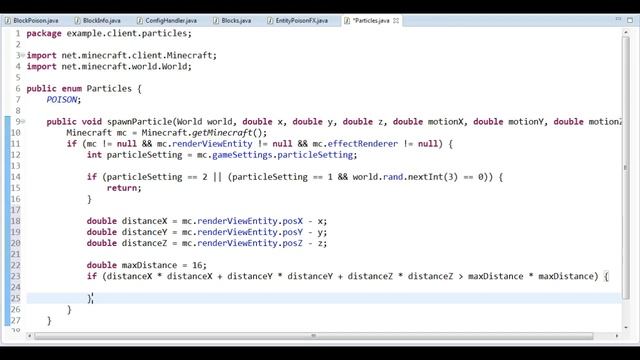
Task: Click the horizontal scrollbar right arrow
Action: 617,336
